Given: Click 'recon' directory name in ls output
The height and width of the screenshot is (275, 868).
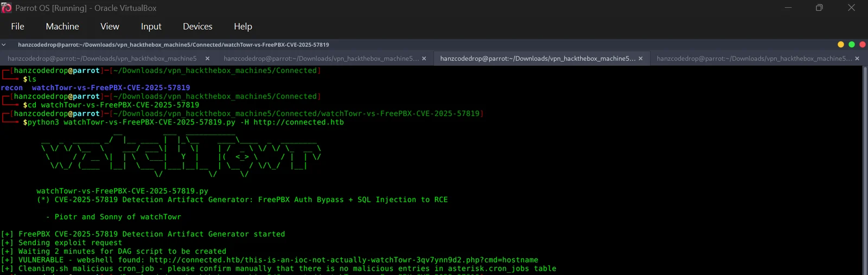Looking at the screenshot, I should (12, 87).
